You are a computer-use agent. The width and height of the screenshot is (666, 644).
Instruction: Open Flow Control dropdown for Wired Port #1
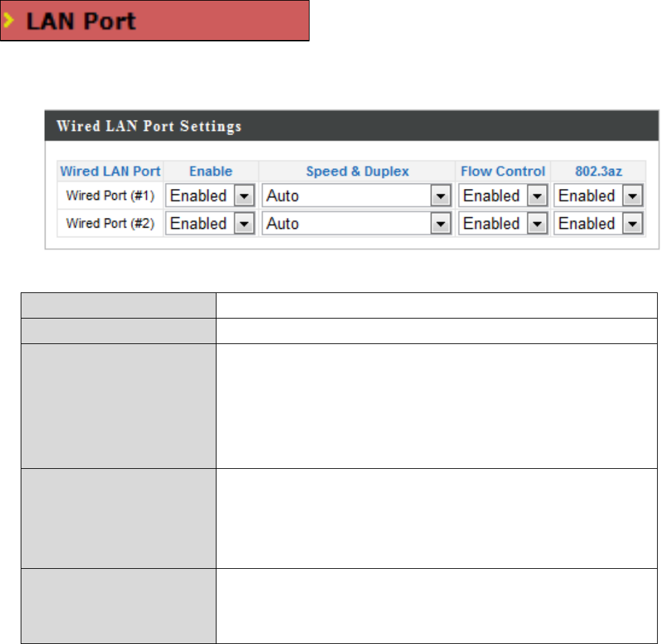coord(537,196)
